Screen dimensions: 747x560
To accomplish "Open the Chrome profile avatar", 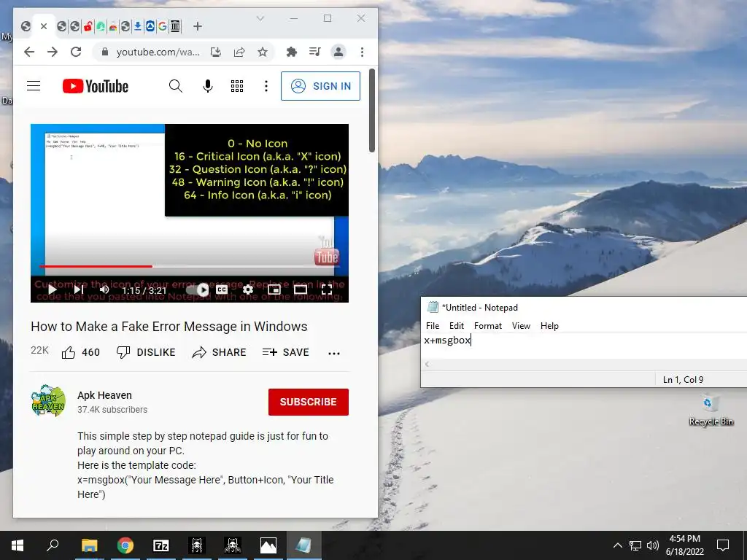I will click(x=338, y=52).
